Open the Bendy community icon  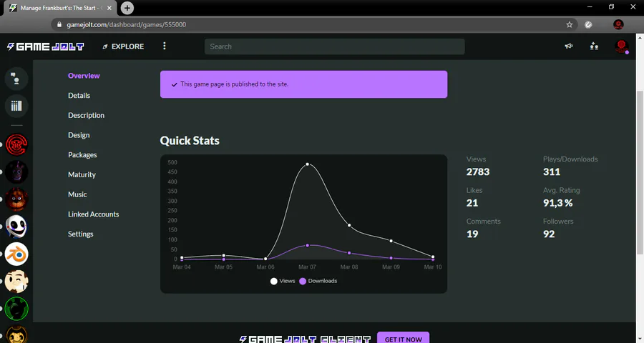click(x=16, y=335)
